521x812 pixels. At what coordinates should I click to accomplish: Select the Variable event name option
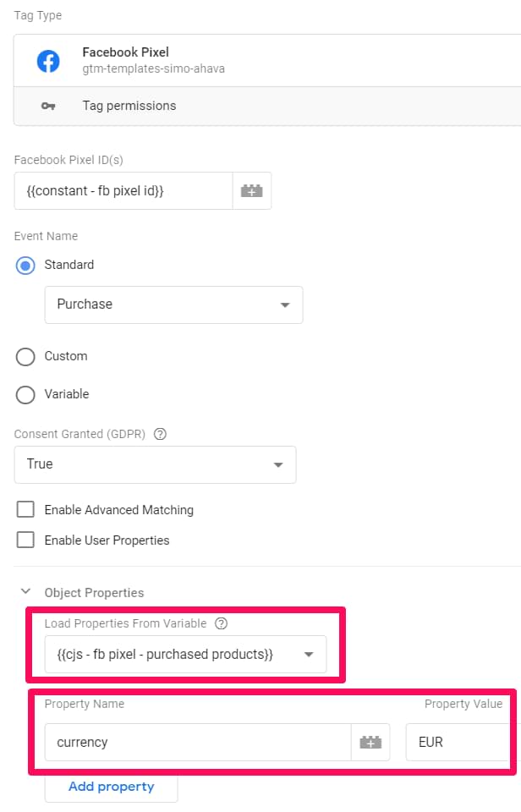(x=25, y=394)
